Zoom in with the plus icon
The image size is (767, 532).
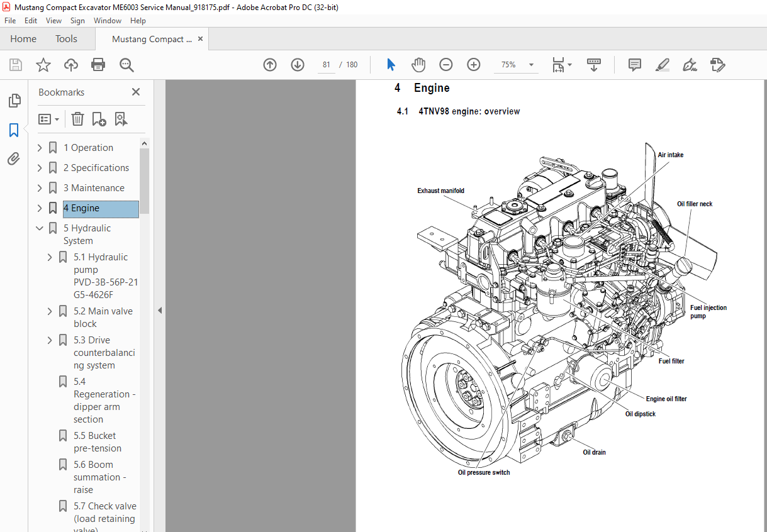pos(474,65)
